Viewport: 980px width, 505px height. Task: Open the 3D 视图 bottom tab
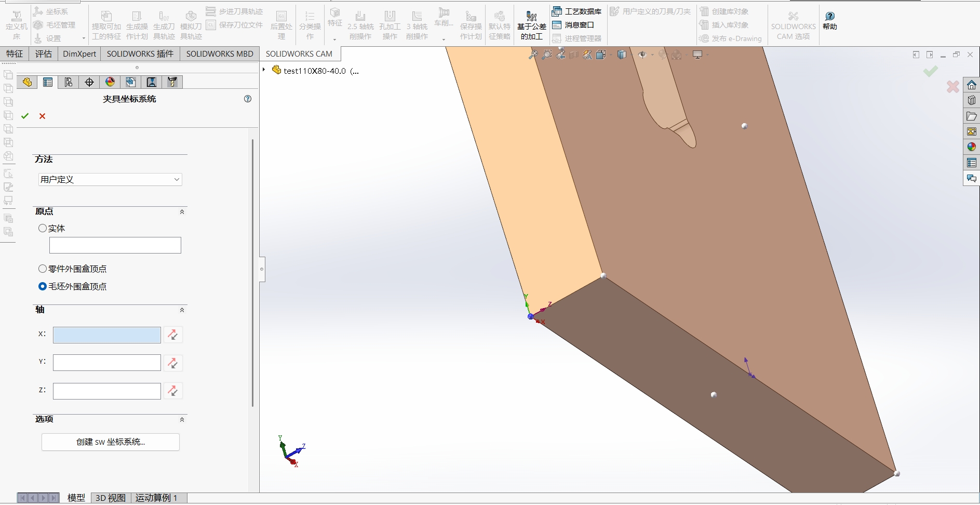[111, 498]
